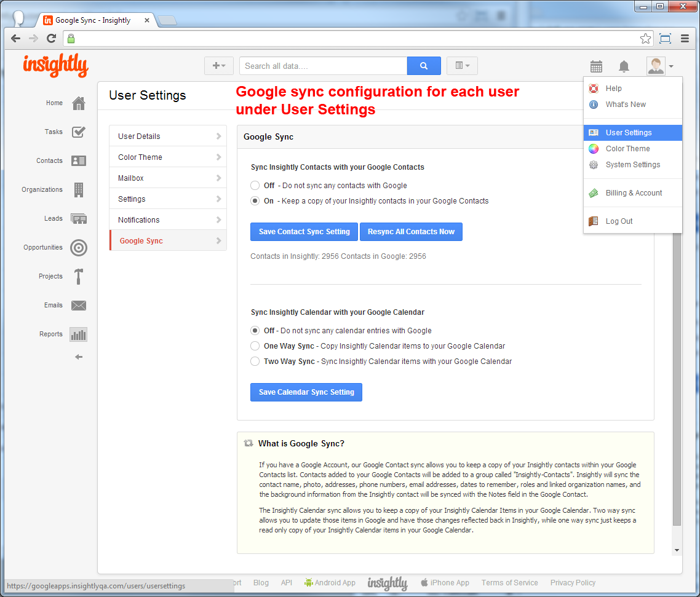Open the Terms of Service link
The width and height of the screenshot is (700, 597).
pyautogui.click(x=509, y=583)
